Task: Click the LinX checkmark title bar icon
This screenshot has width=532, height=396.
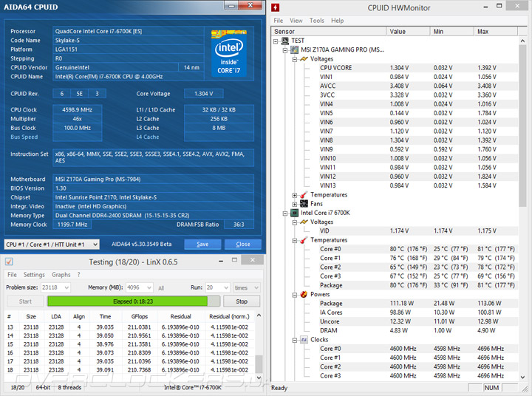Action: pyautogui.click(x=7, y=262)
